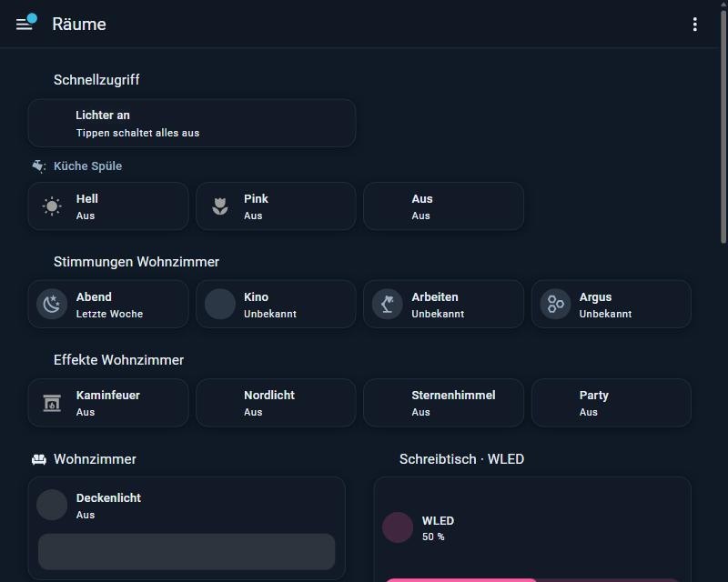Click the Arbeiten scene label

click(435, 297)
